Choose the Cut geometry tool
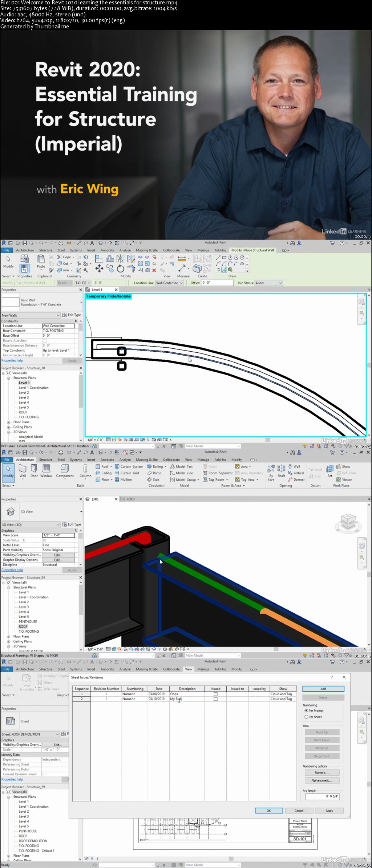The width and height of the screenshot is (372, 868). tap(63, 263)
